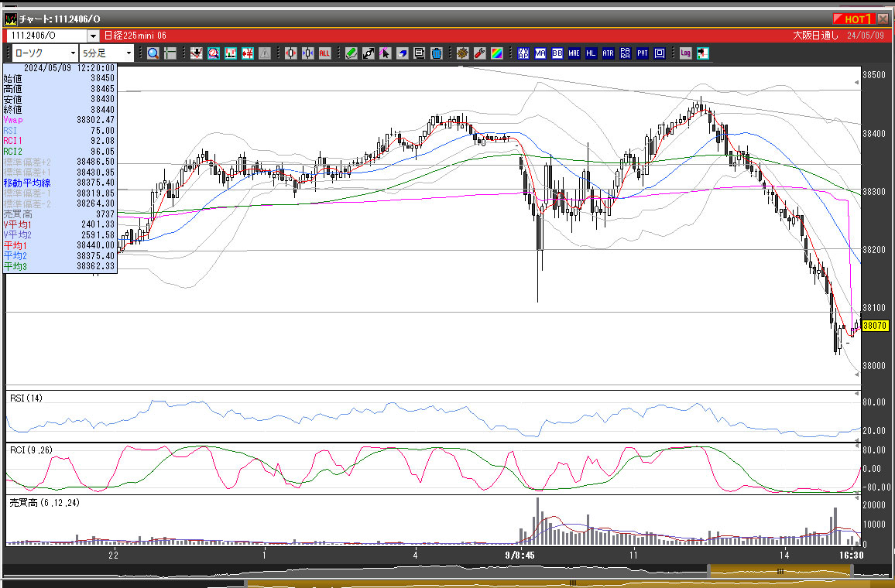Viewport: 895px width, 588px height.
Task: Toggle the MA moving average indicator
Action: [540, 53]
